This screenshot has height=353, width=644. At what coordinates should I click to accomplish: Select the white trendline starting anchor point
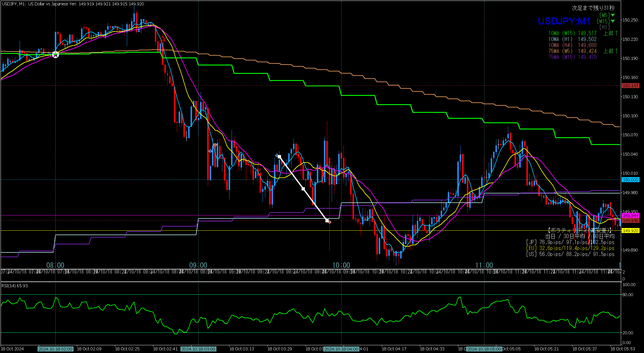(x=279, y=157)
